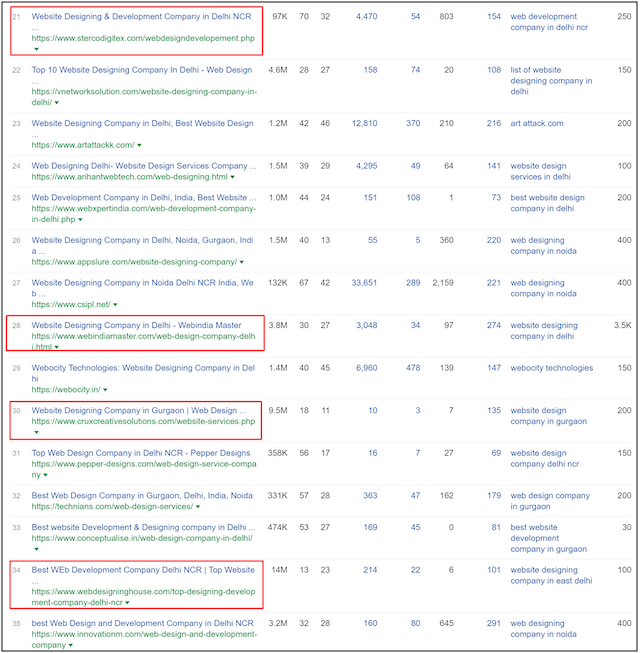This screenshot has height=653, width=640.
Task: Click the https://www.artattackk.com/ URL
Action: coord(83,145)
